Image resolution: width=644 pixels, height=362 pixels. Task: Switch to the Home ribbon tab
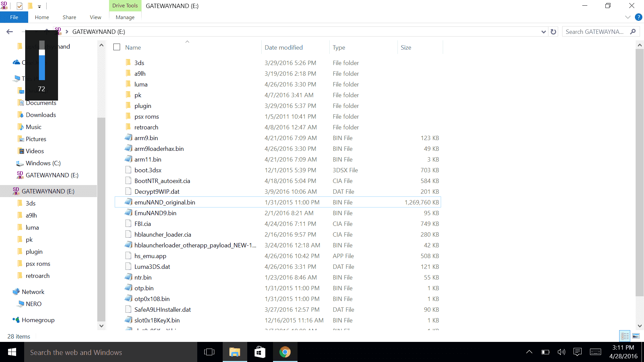[x=42, y=17]
